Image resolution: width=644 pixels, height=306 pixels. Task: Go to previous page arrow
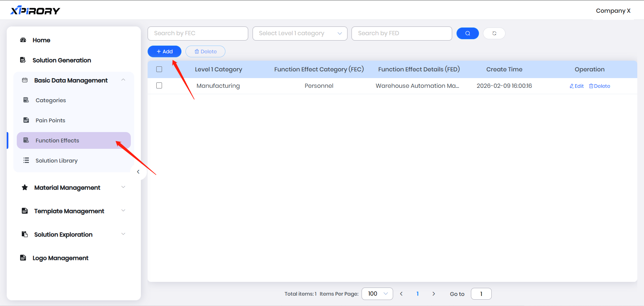click(x=401, y=294)
